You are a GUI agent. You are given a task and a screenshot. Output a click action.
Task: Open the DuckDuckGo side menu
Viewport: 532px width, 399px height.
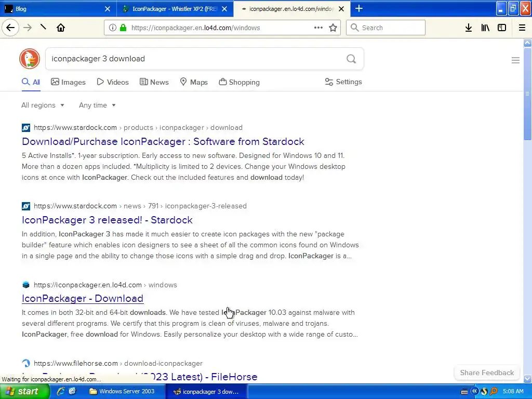[515, 60]
